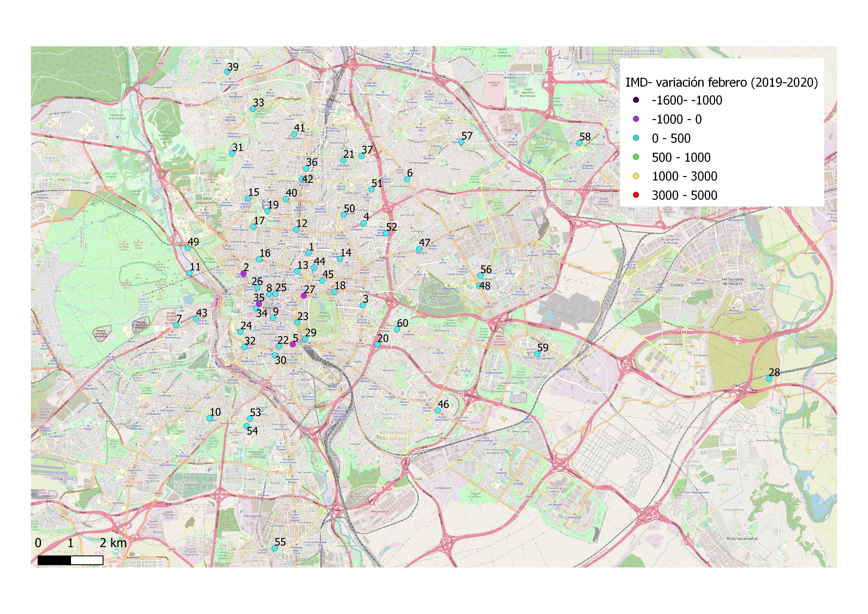Click the dark purple -1600- -1000 legend dot
Viewport: 868px width, 614px height.
(636, 100)
